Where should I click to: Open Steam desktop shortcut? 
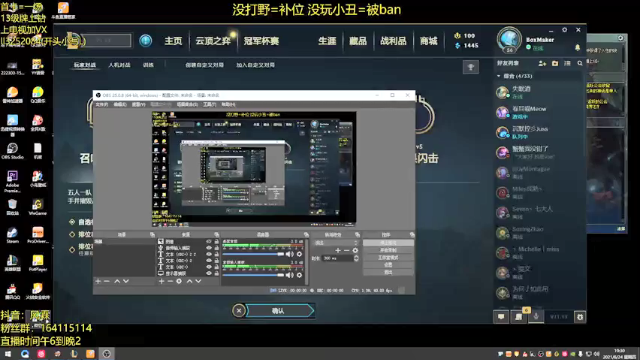pyautogui.click(x=12, y=236)
